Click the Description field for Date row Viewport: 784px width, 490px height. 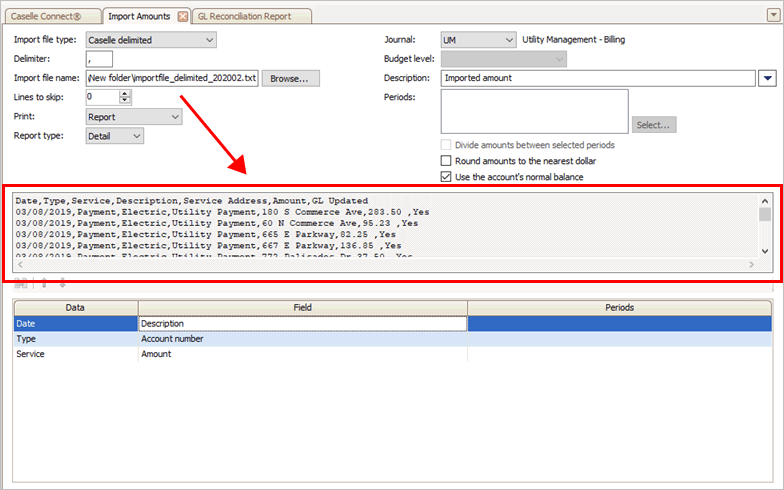click(302, 324)
